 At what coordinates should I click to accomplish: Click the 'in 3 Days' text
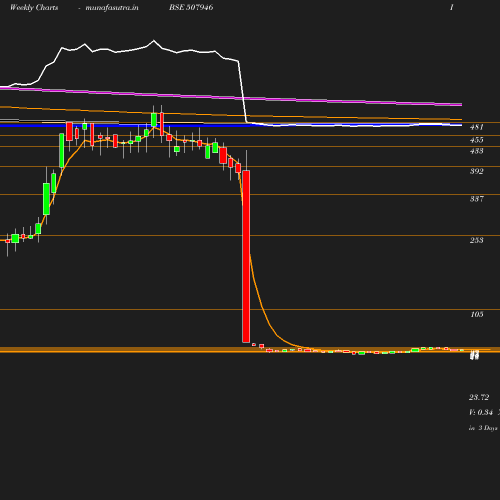coord(483,428)
